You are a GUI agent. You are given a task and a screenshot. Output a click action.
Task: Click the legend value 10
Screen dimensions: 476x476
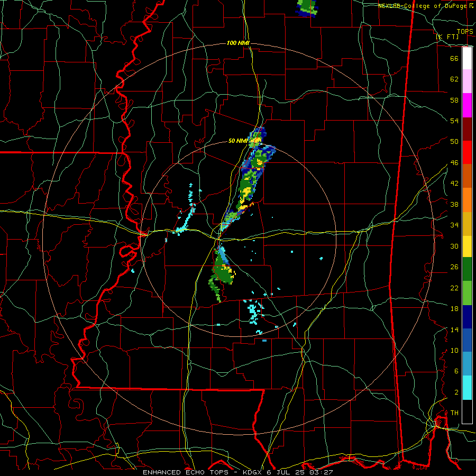tap(454, 350)
